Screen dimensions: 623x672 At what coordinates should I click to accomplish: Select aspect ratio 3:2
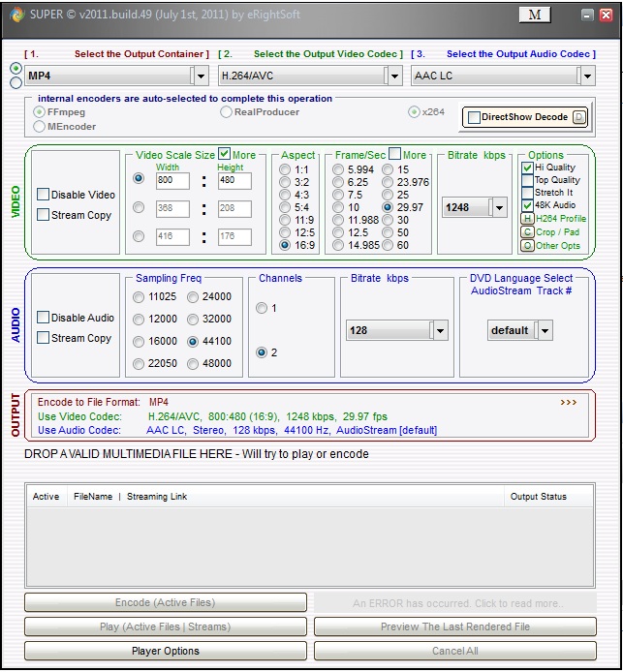285,182
